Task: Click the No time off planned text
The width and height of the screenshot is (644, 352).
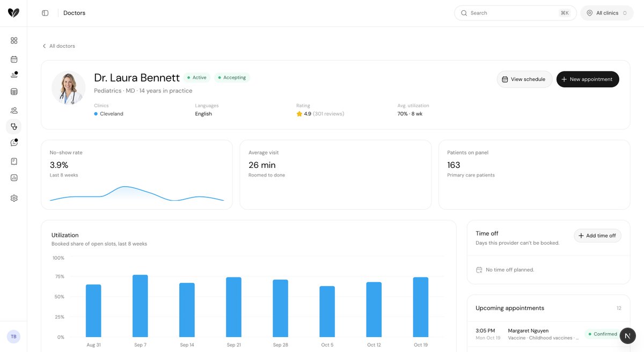Action: [x=510, y=270]
